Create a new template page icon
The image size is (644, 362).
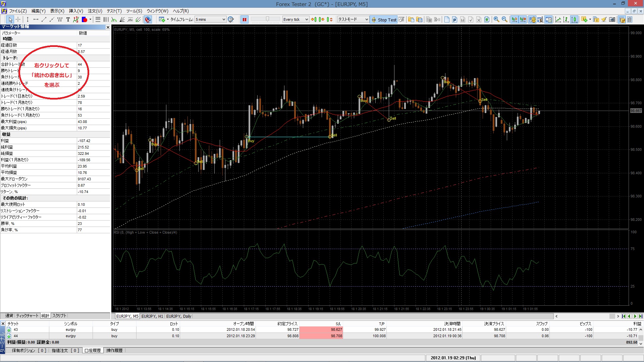coord(447,19)
